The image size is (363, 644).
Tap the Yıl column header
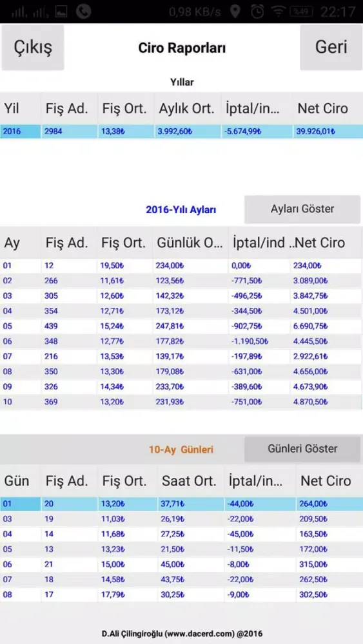[x=20, y=108]
